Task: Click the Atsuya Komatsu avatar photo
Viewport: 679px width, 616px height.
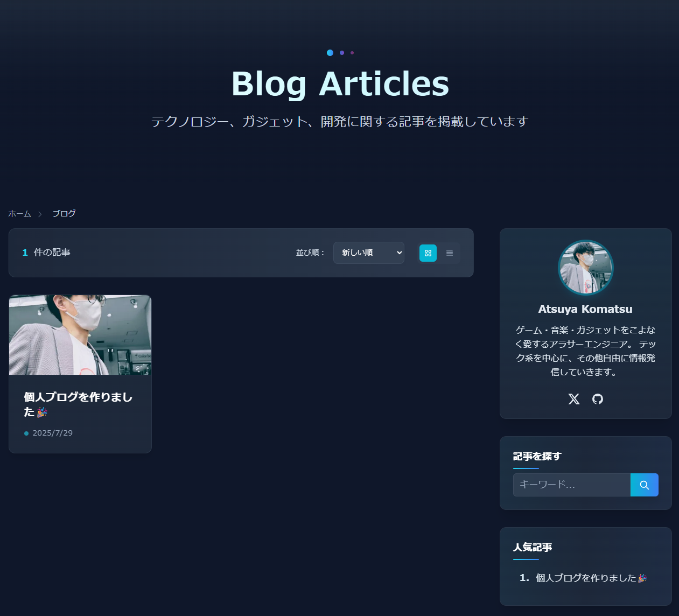Action: [586, 268]
